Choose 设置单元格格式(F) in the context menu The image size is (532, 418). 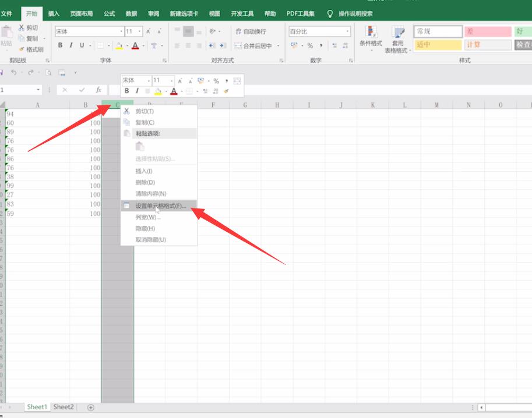point(158,206)
